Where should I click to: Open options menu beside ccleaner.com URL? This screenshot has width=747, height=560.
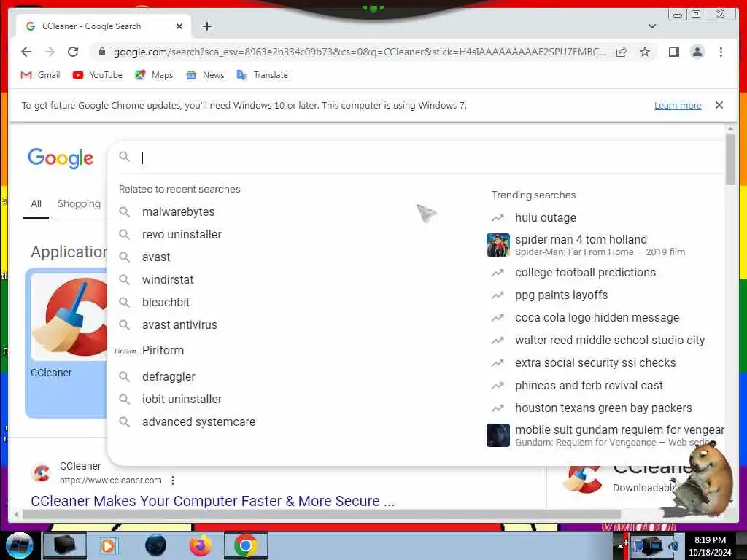pyautogui.click(x=173, y=481)
